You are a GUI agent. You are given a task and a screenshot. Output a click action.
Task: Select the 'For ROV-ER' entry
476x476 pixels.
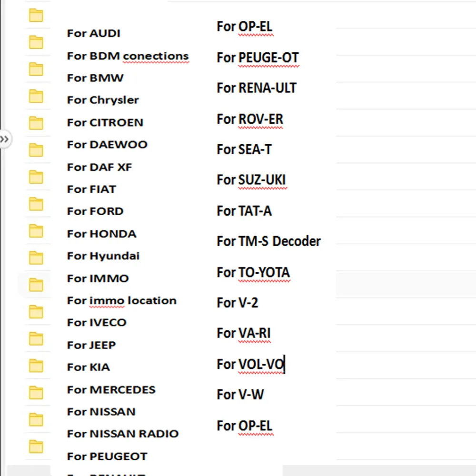click(250, 119)
